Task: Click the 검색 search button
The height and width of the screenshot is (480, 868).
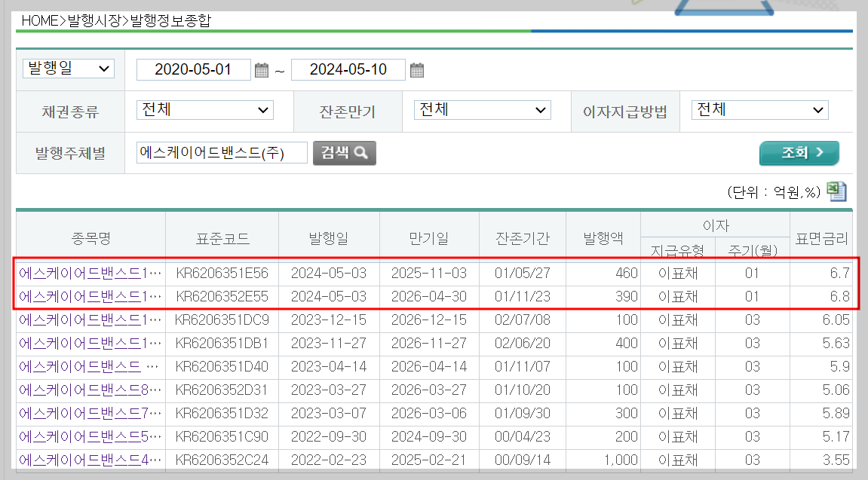Action: (x=345, y=153)
